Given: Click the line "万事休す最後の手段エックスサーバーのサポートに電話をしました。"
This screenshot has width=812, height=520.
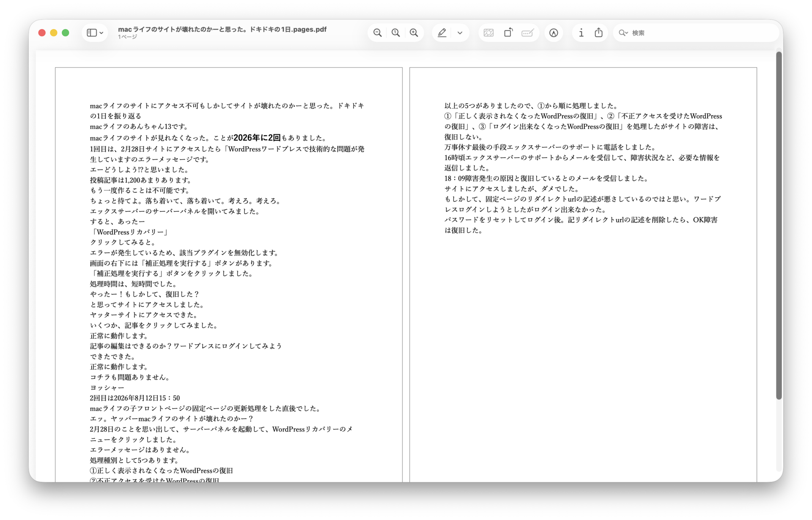Looking at the screenshot, I should [x=551, y=147].
